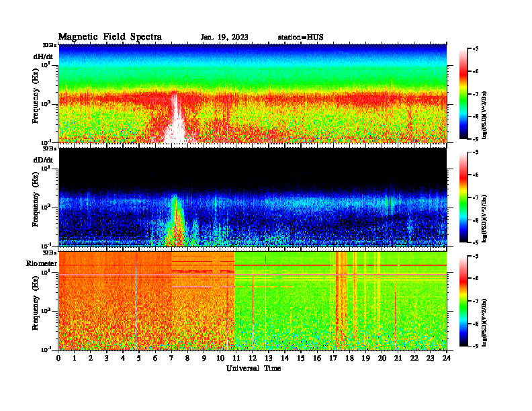Click the "32Hz" label atop the dH/dt panel

[x=50, y=45]
